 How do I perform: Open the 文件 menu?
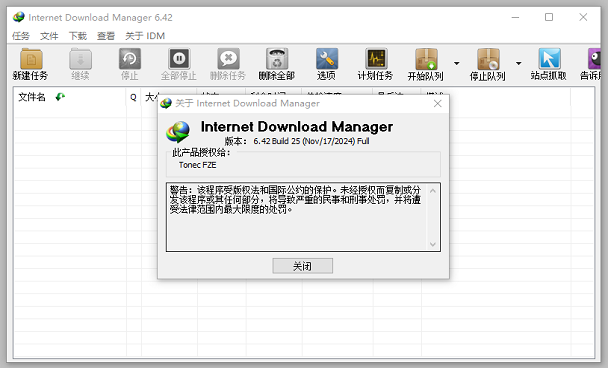click(x=49, y=36)
